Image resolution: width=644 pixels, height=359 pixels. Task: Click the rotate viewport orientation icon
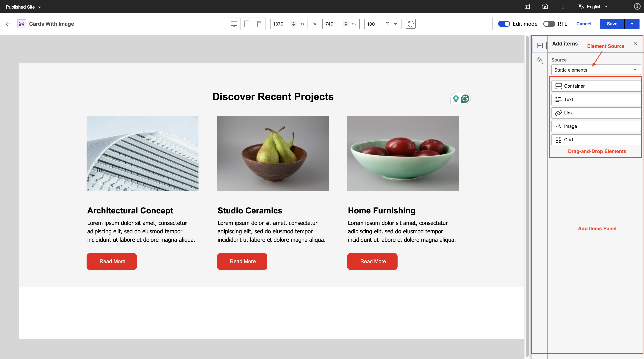[x=410, y=24]
